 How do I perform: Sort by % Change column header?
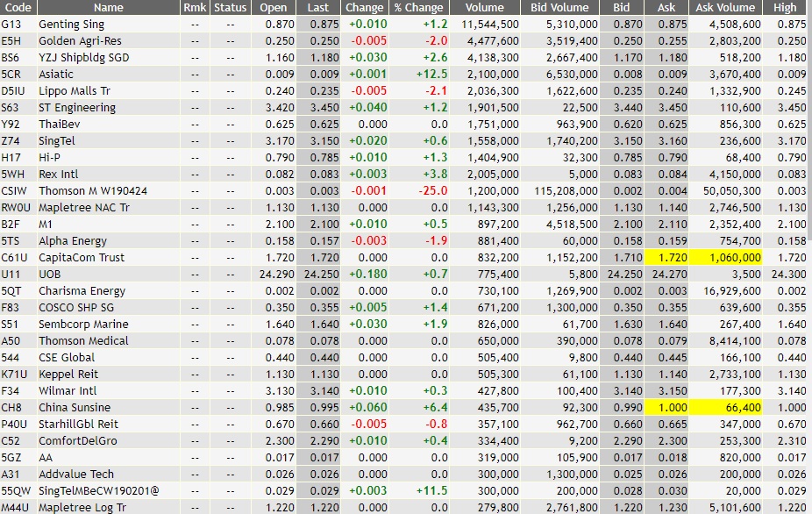coord(418,7)
